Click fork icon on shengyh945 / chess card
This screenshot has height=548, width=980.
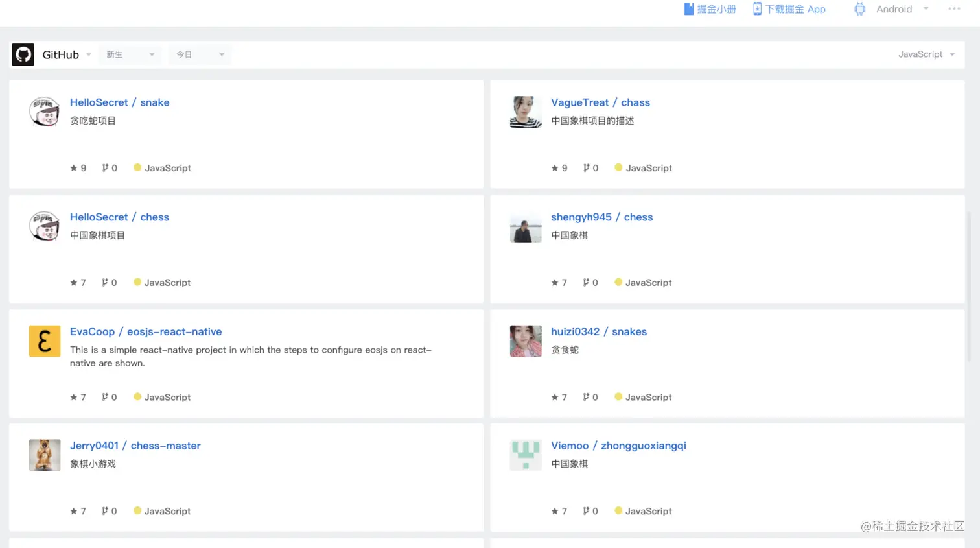[x=586, y=283]
